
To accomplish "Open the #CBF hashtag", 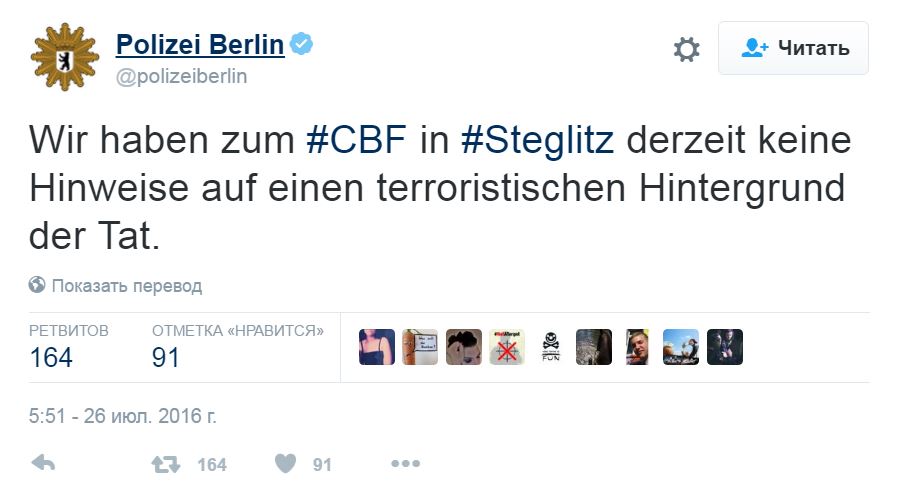I will [x=357, y=139].
